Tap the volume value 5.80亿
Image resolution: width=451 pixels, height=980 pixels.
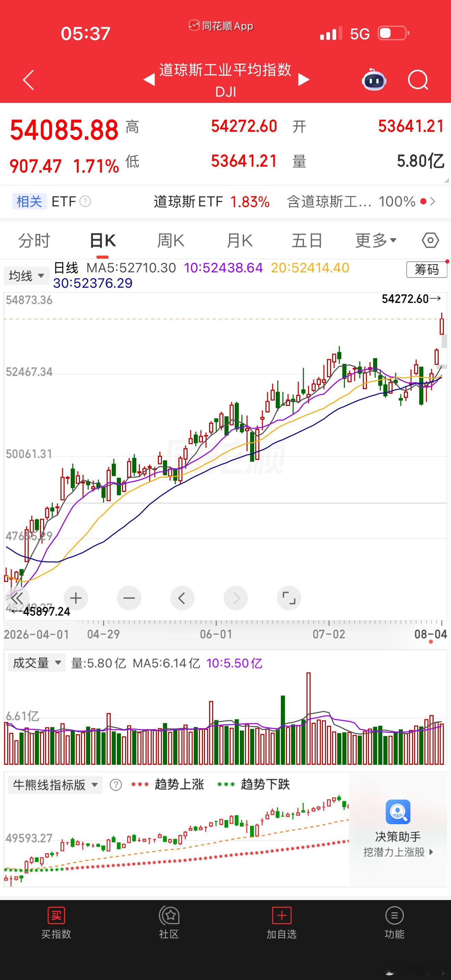421,161
